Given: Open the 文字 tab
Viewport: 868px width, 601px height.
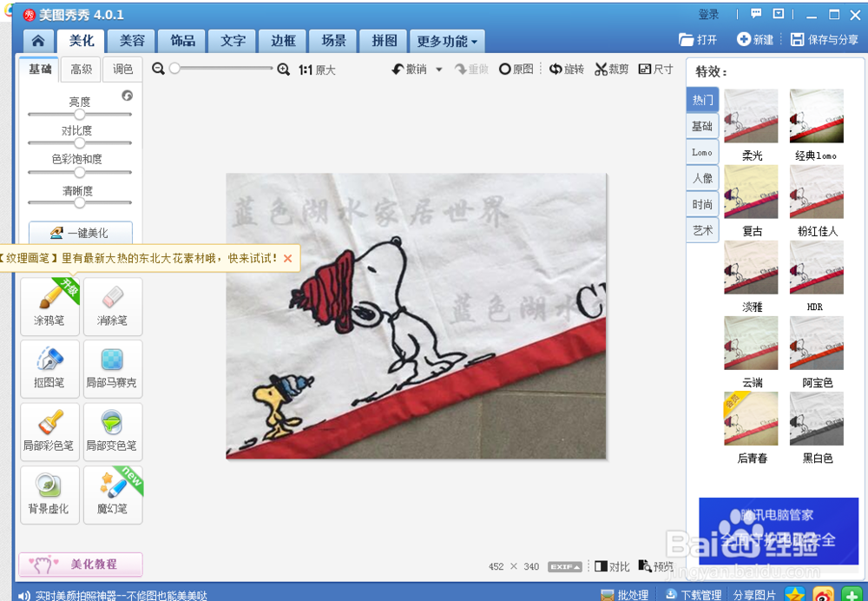Looking at the screenshot, I should point(233,41).
